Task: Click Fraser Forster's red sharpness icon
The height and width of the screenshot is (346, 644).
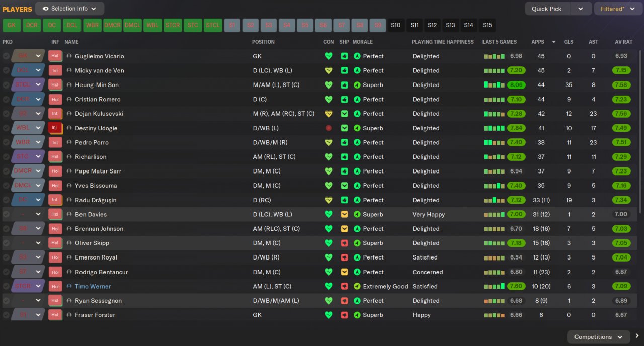Action: point(344,315)
